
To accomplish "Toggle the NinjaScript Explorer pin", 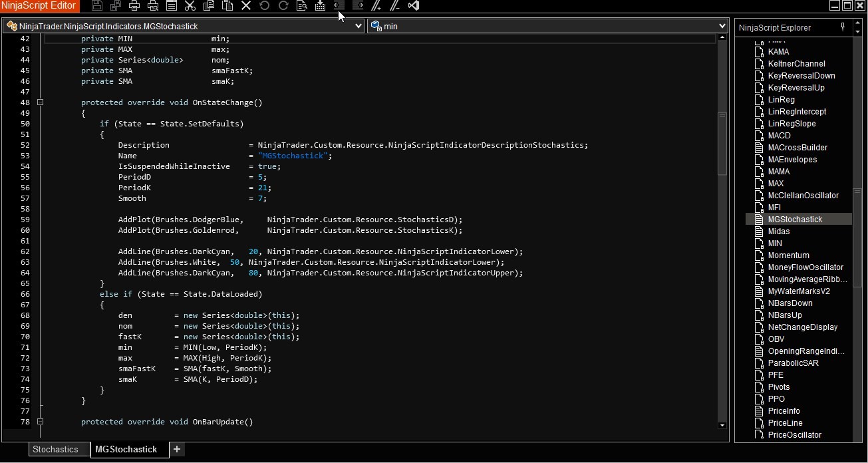I will (843, 27).
